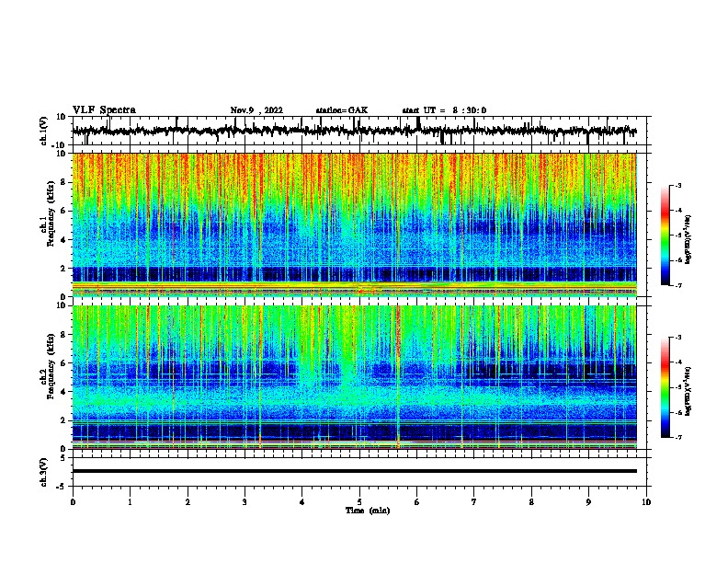The width and height of the screenshot is (728, 563).
Task: Click inside the ch.1 spectrogram panel
Action: pyautogui.click(x=354, y=224)
